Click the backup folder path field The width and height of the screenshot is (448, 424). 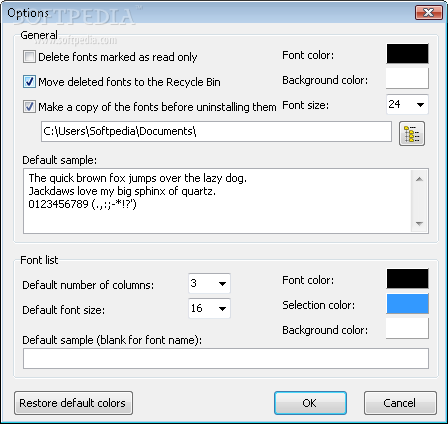coord(216,132)
